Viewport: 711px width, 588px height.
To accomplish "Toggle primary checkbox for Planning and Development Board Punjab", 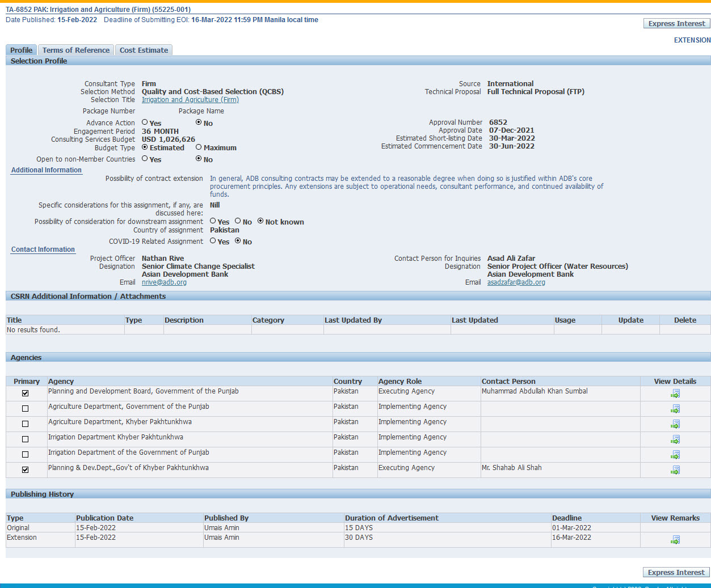I will point(25,393).
